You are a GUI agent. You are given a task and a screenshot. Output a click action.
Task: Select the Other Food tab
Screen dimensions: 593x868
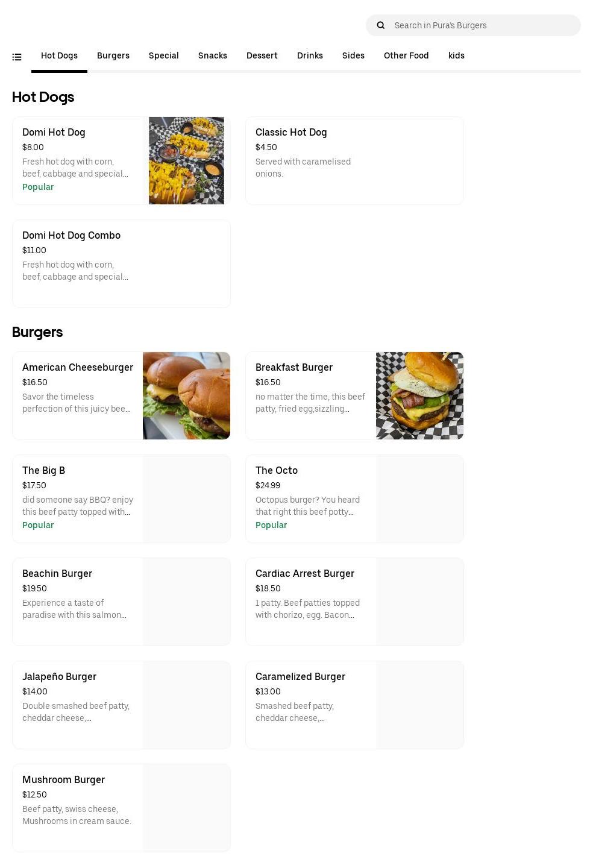coord(406,55)
